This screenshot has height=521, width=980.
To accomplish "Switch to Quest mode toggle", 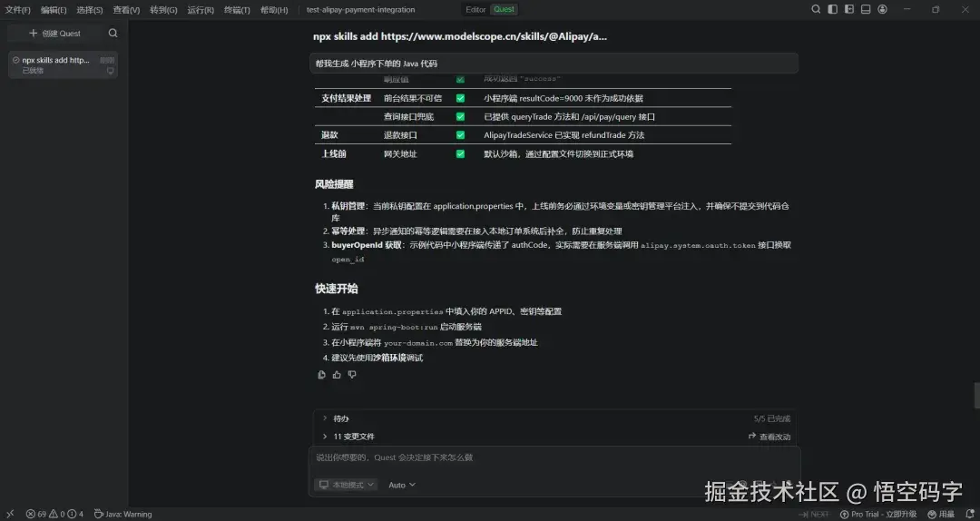I will (x=505, y=9).
